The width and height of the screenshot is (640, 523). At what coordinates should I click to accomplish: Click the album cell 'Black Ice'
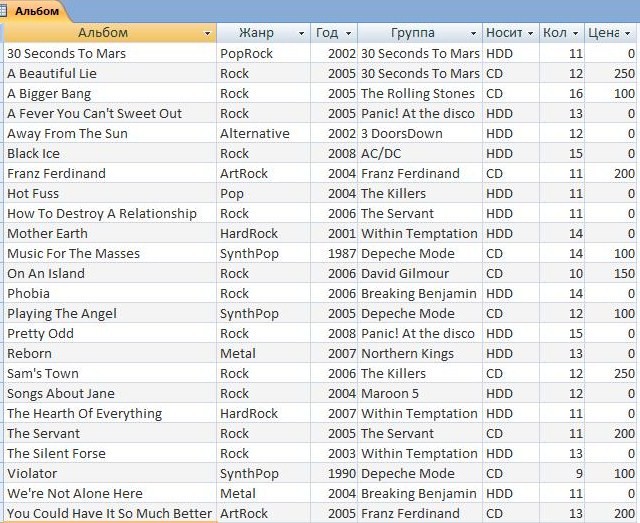110,154
